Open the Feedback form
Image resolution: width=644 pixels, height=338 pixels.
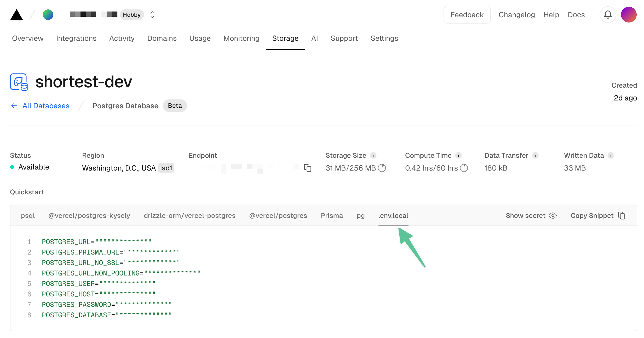[467, 15]
